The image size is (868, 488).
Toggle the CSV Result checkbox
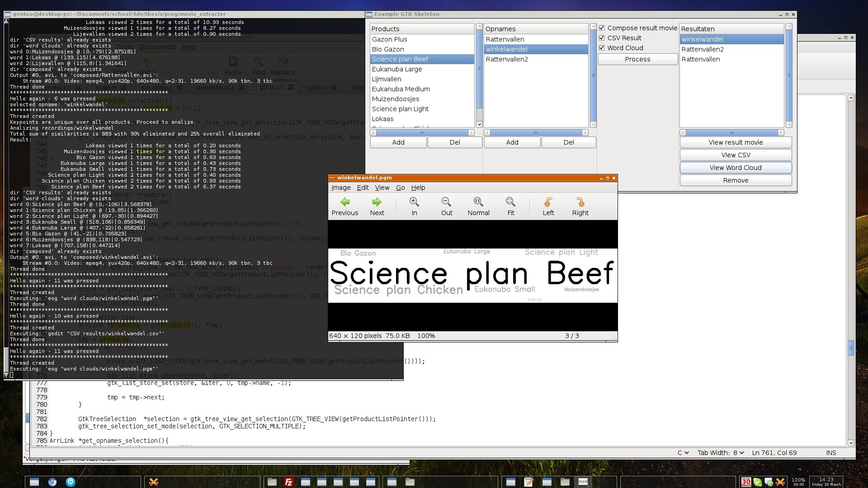pyautogui.click(x=602, y=38)
